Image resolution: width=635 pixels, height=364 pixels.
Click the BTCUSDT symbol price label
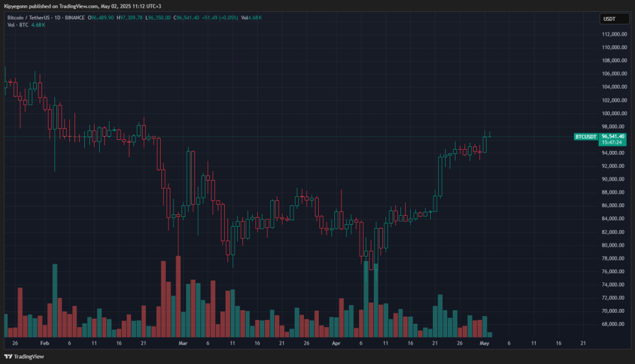point(586,137)
